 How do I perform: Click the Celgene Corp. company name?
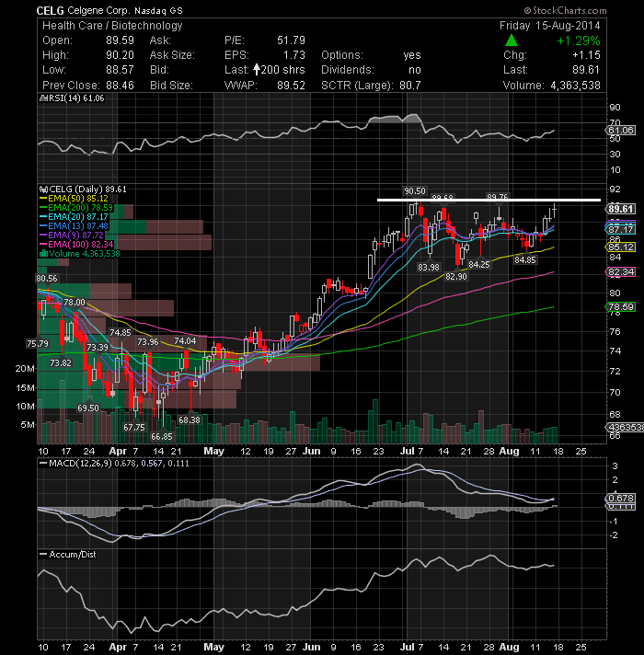point(98,10)
